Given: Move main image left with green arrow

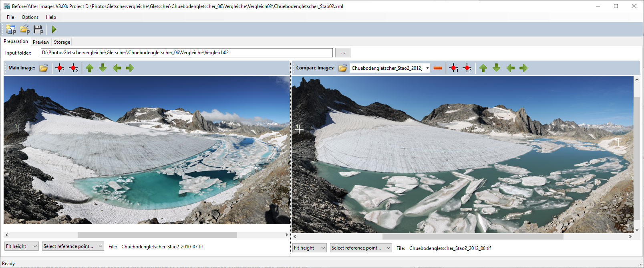Looking at the screenshot, I should (x=117, y=68).
